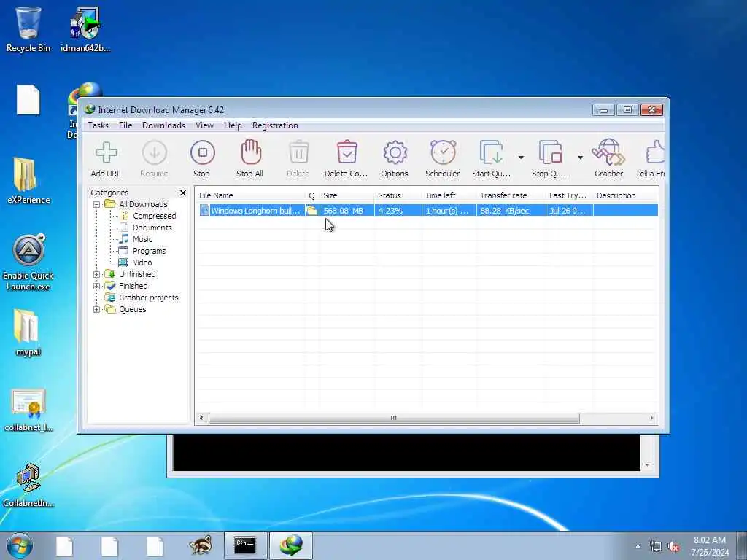Click the Tell a Friend thumbs-up icon

655,152
